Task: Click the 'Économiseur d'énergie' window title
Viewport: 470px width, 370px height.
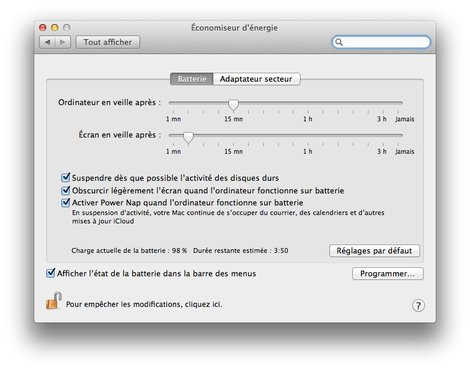Action: (234, 28)
